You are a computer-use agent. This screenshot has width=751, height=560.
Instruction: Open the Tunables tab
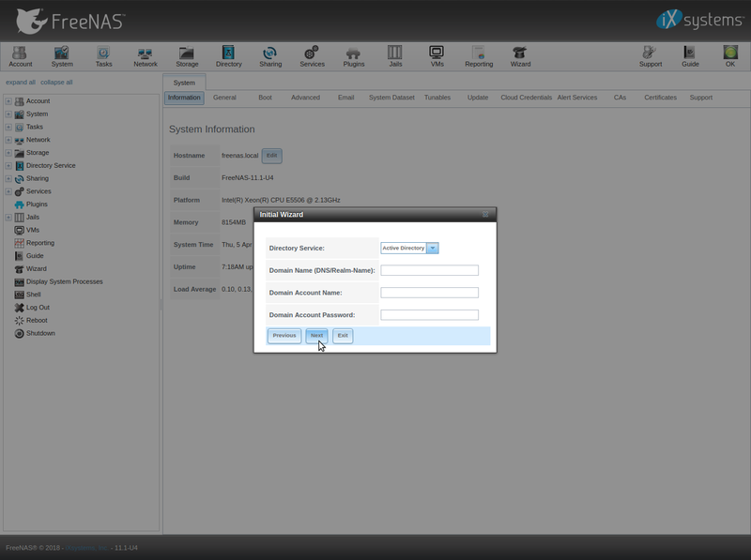click(x=437, y=98)
